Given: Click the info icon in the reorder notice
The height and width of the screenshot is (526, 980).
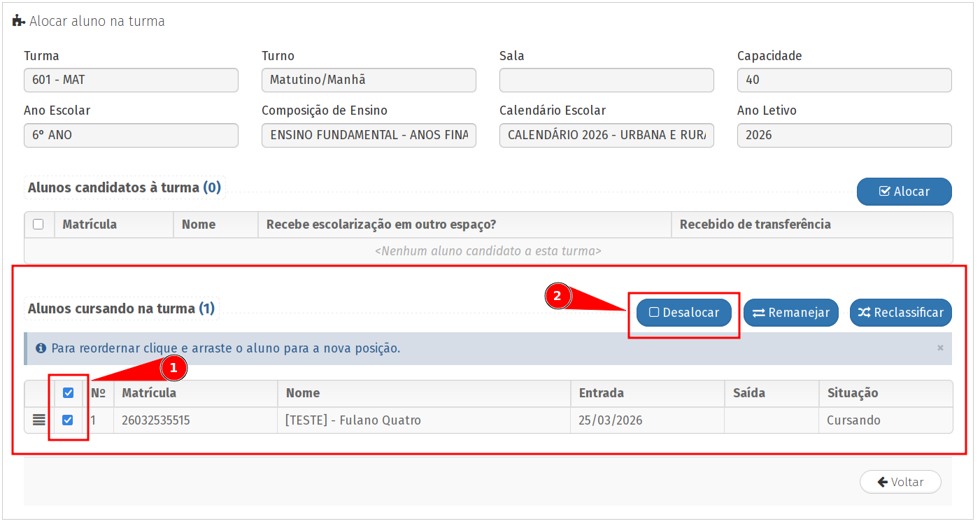Looking at the screenshot, I should tap(41, 348).
